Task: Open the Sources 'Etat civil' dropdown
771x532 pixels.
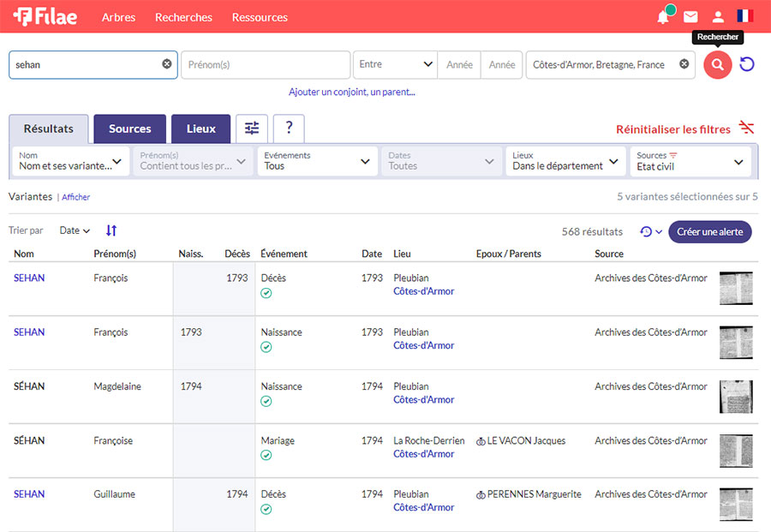Action: 690,161
